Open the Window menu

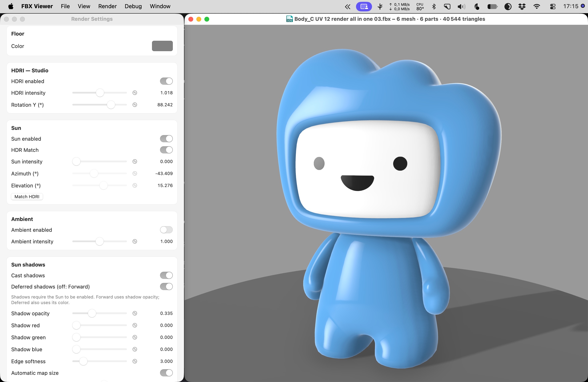(160, 6)
